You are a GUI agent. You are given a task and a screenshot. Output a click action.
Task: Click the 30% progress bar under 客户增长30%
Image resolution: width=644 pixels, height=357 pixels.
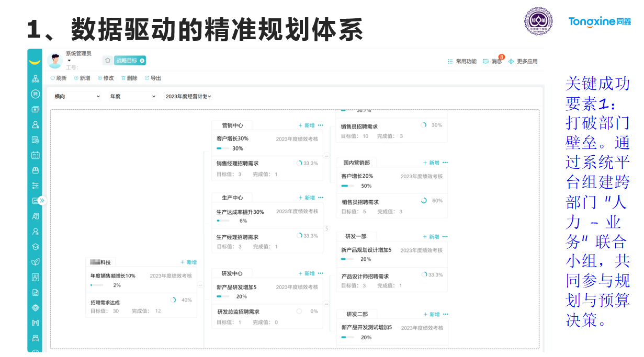[x=222, y=148]
